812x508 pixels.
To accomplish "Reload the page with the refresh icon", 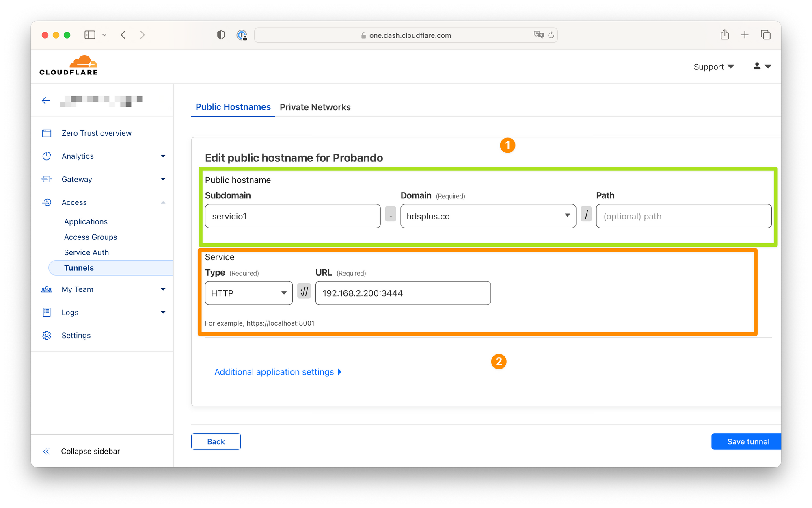I will pyautogui.click(x=551, y=35).
